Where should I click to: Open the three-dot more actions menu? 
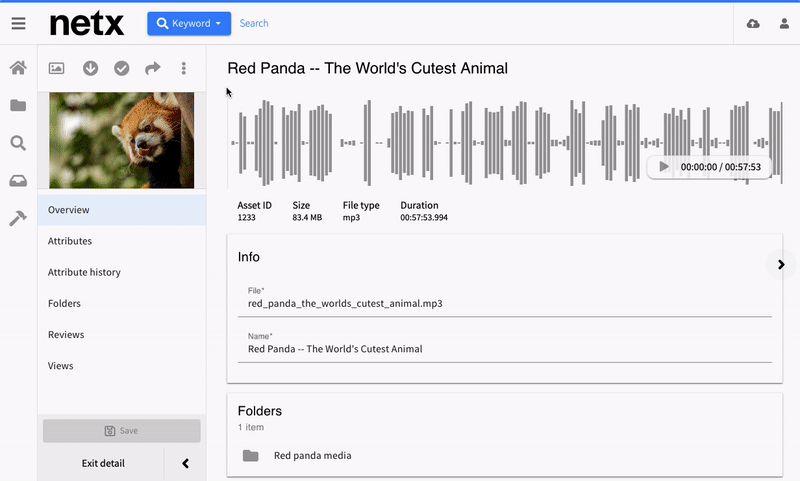pos(184,68)
